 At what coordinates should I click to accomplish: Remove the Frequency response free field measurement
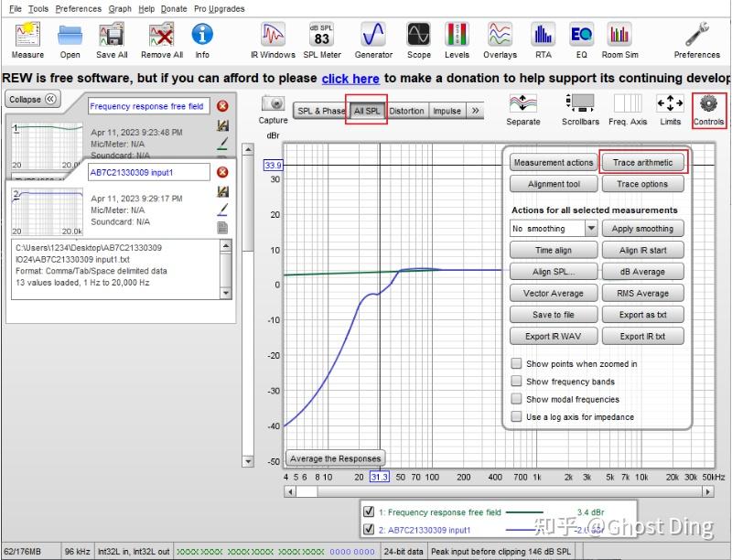[x=222, y=106]
